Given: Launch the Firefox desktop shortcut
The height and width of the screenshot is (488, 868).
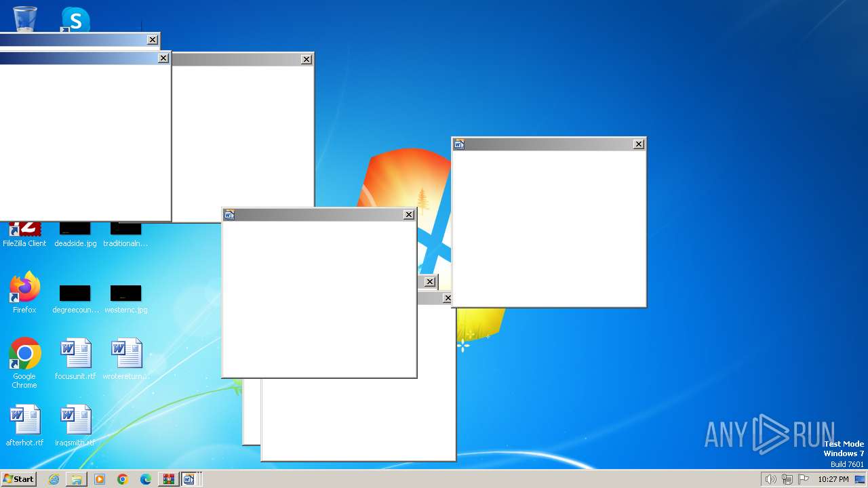Looking at the screenshot, I should tap(24, 293).
